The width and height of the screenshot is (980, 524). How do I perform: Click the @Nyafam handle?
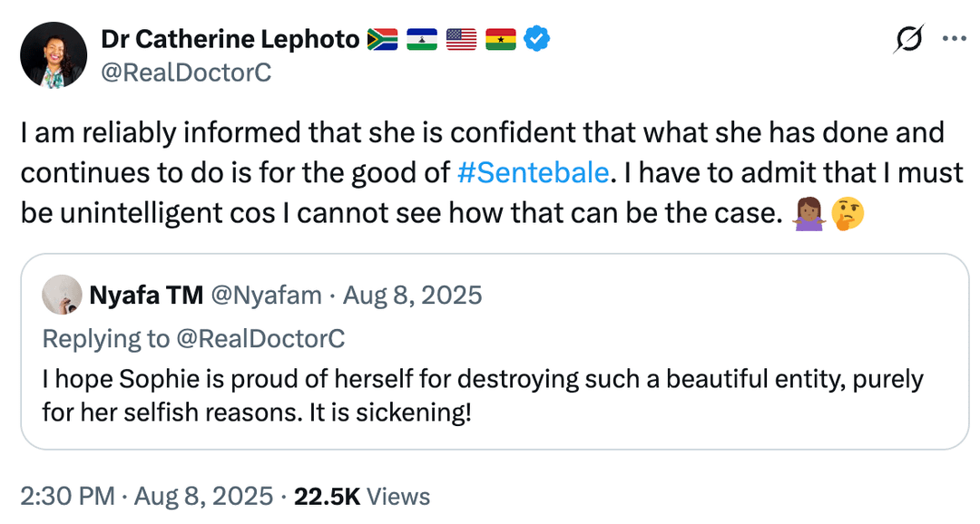[x=266, y=296]
